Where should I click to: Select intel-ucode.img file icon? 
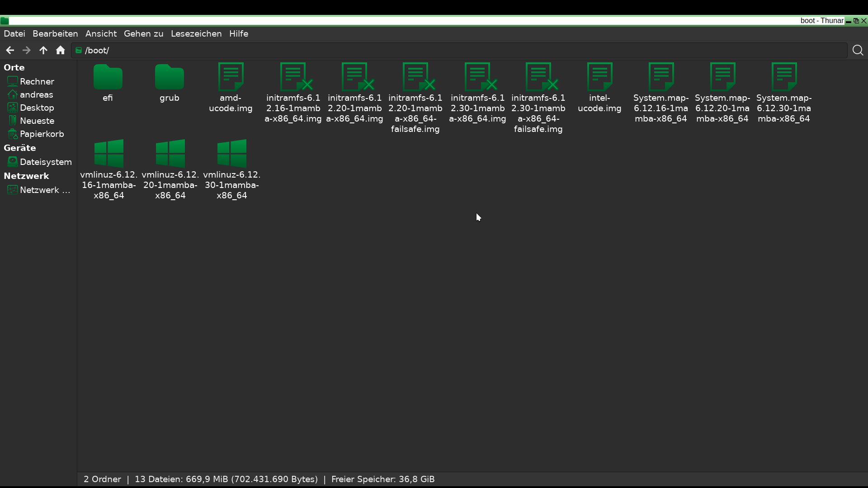pyautogui.click(x=599, y=78)
